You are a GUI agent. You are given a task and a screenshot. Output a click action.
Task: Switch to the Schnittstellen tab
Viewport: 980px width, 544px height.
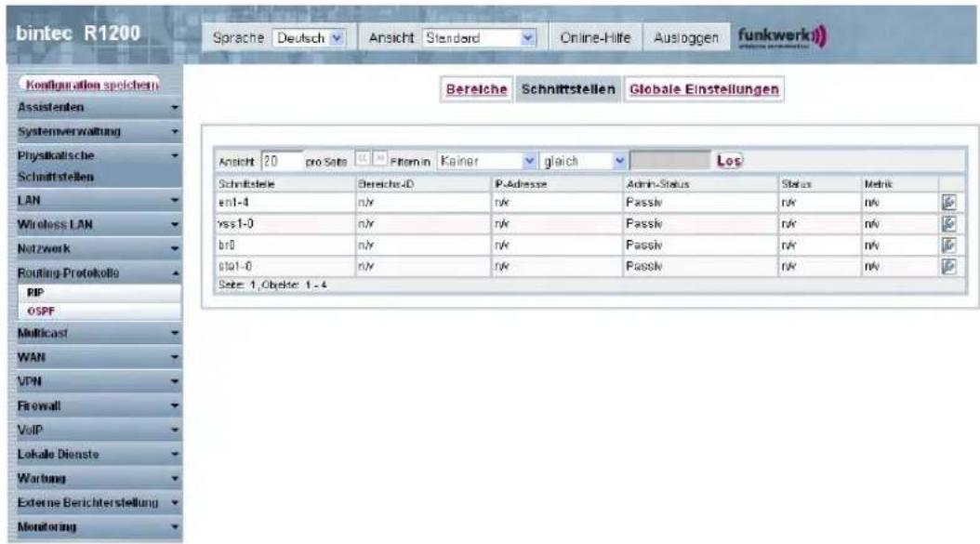tap(568, 89)
